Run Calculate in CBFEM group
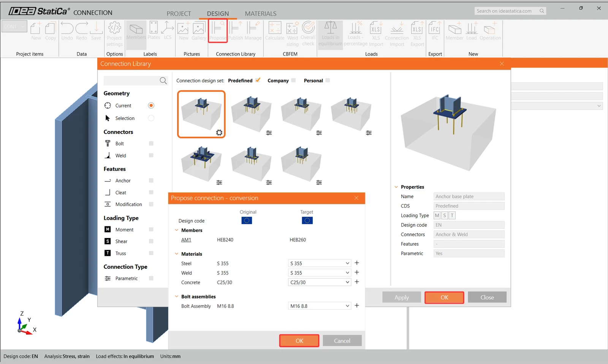This screenshot has width=608, height=364. click(275, 31)
